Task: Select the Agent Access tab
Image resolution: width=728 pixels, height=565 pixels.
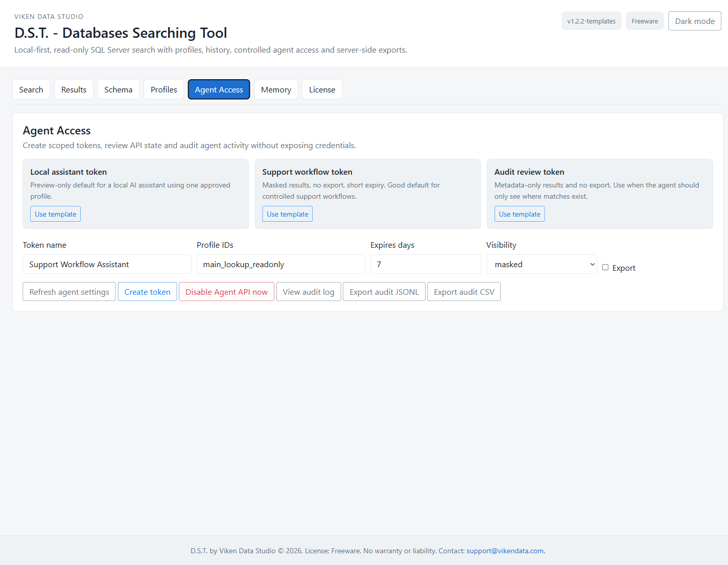Action: pos(219,89)
